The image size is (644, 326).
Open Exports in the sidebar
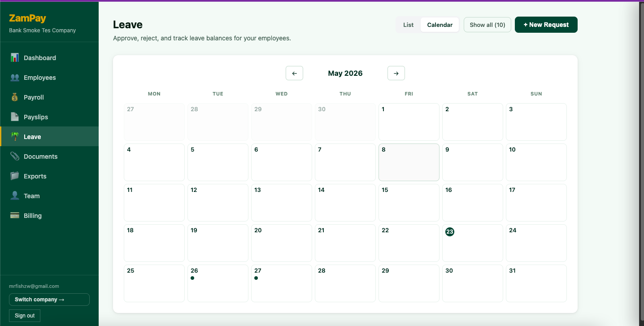49,176
